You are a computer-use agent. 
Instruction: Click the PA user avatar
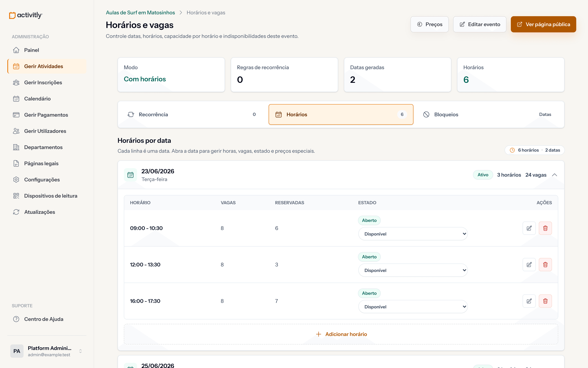[x=17, y=351]
